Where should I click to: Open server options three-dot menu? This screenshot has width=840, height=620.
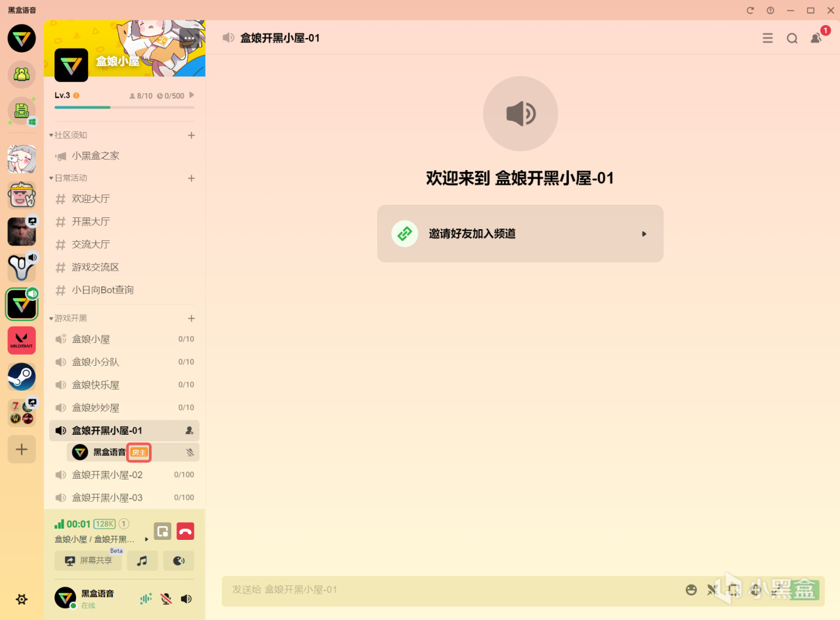(189, 38)
